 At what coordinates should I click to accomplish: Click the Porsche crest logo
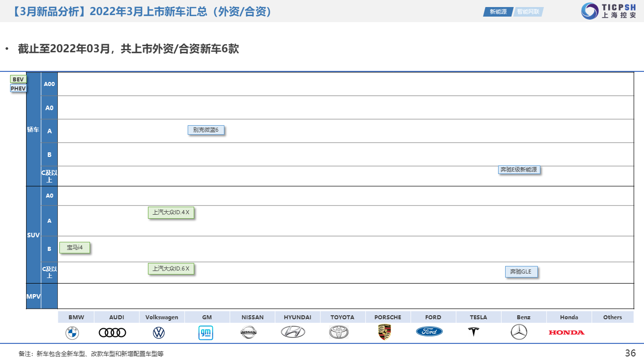pyautogui.click(x=384, y=332)
